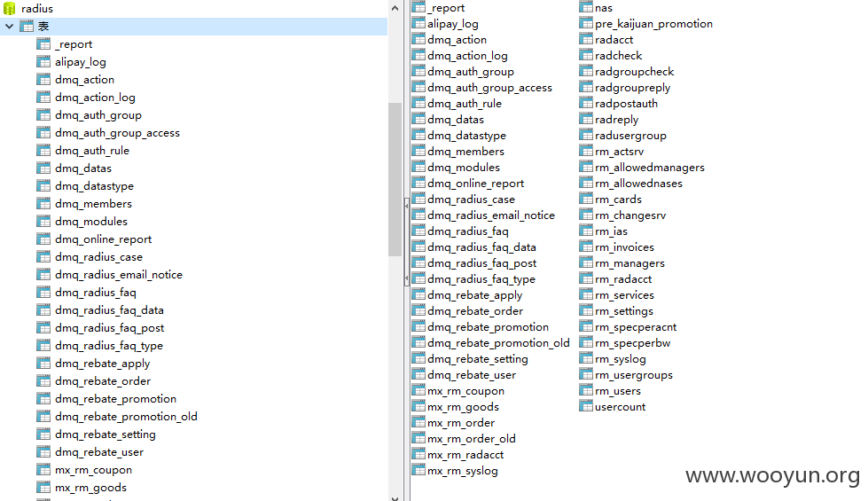Select dmq_radius_faq_post in the tree
This screenshot has width=868, height=501.
pos(110,328)
